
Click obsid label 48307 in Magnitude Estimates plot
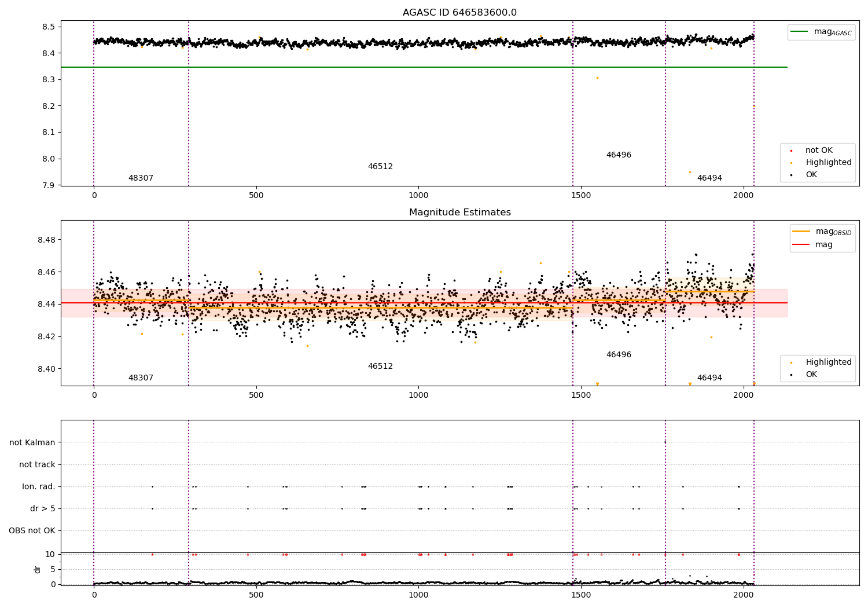(141, 378)
